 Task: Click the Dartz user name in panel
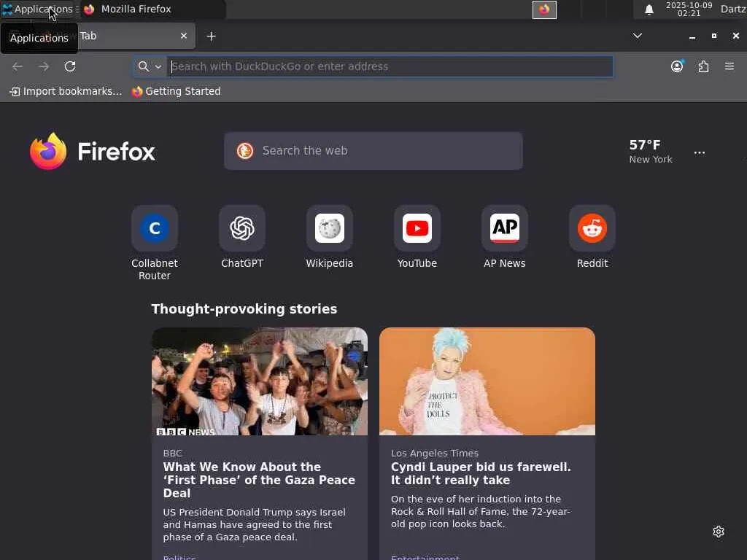click(x=733, y=9)
